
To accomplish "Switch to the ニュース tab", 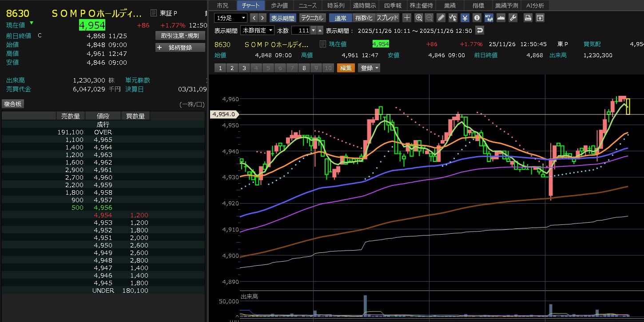I will 308,5.
